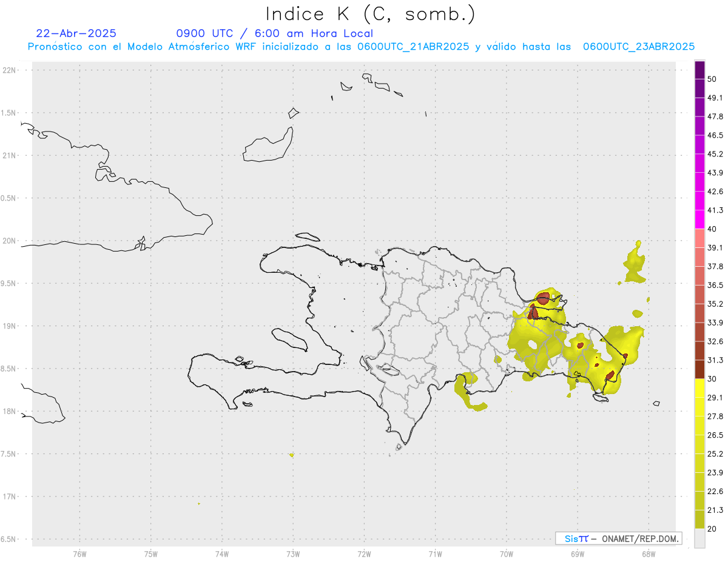Click the "26.5" colorbar value
The height and width of the screenshot is (562, 728).
[715, 435]
